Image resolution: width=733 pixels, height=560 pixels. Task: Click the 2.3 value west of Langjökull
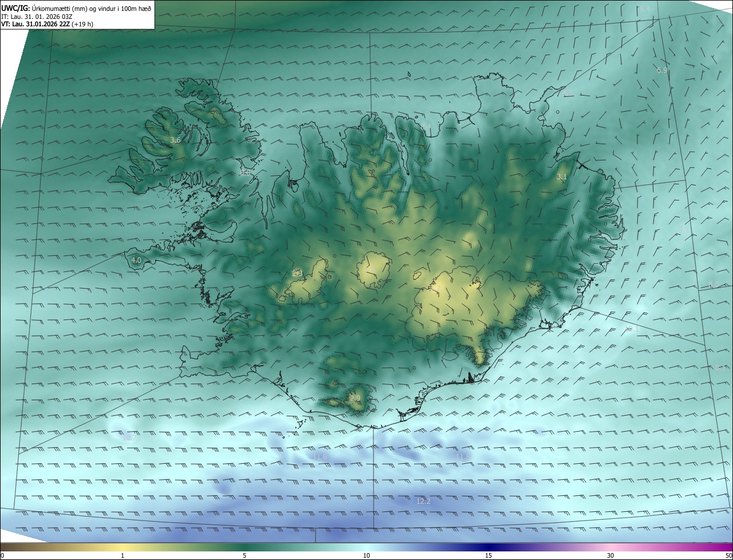click(x=297, y=273)
